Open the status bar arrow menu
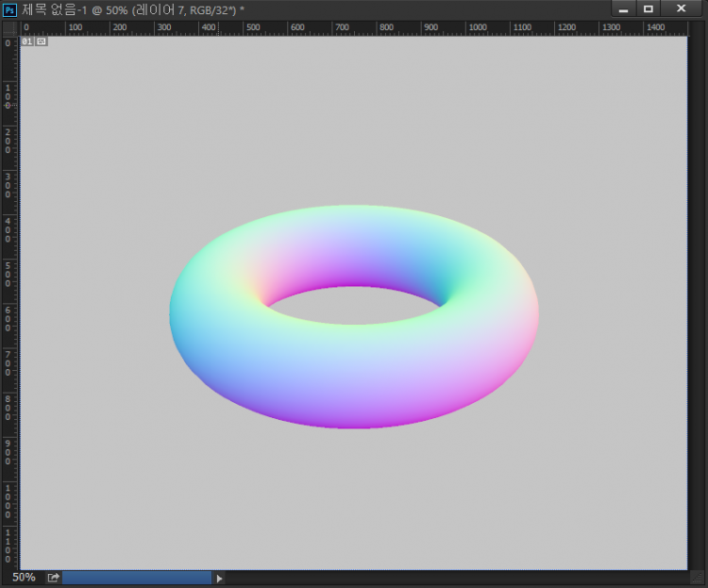This screenshot has height=588, width=708. (220, 579)
